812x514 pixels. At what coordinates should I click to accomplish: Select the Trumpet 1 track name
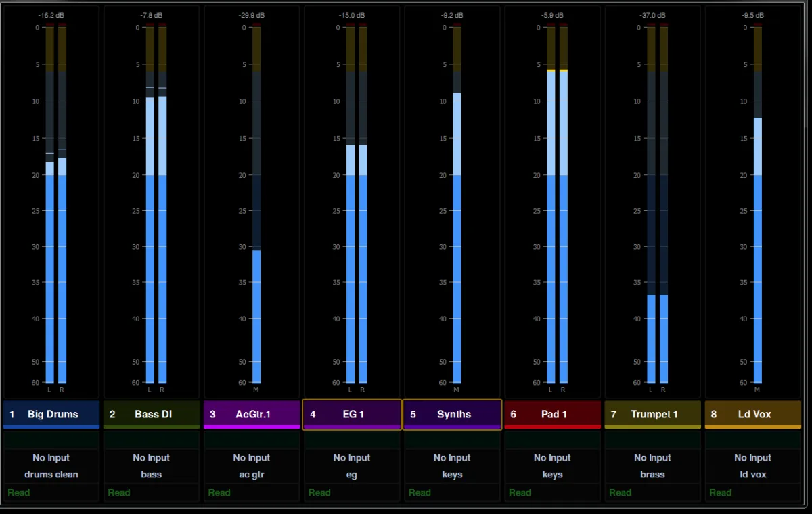point(653,414)
